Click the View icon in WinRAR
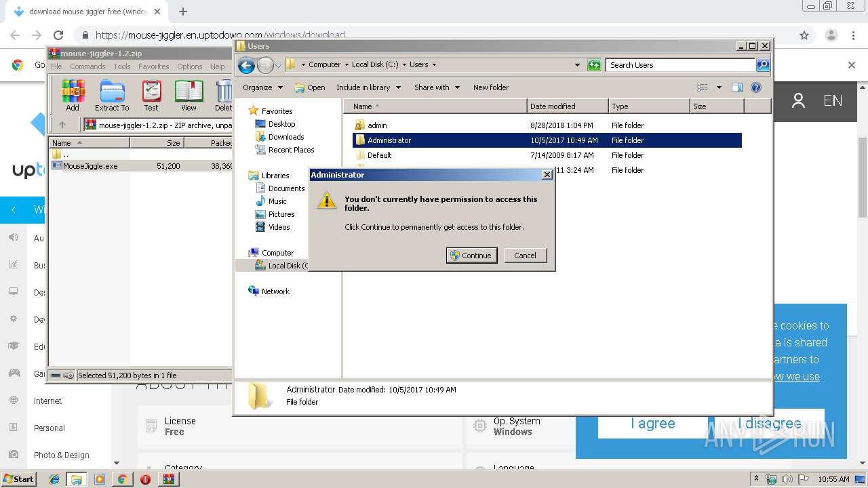This screenshot has width=868, height=488. 189,96
